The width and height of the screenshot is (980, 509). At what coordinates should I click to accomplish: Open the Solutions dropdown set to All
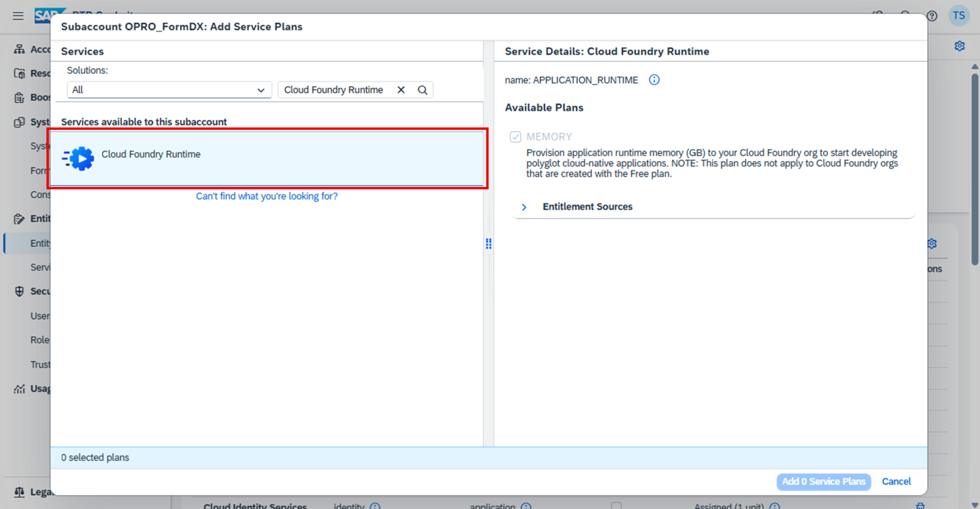pos(169,90)
